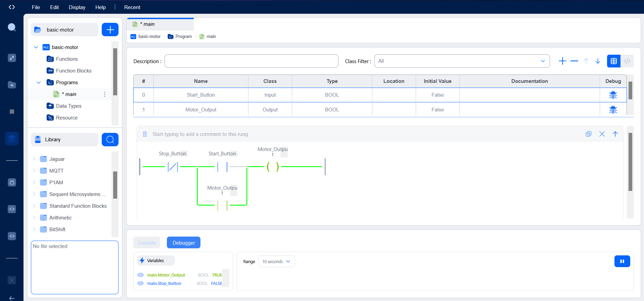
Task: Insert a block element from the sidebar
Action: click(x=12, y=183)
